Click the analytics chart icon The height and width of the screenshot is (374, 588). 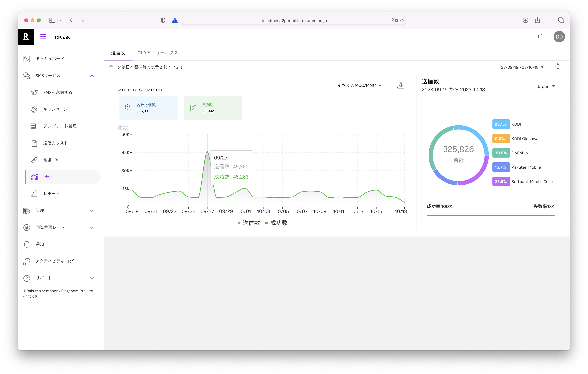[x=34, y=177]
